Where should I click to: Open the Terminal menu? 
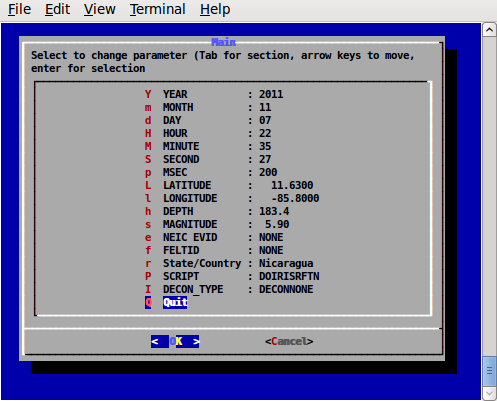[x=157, y=9]
